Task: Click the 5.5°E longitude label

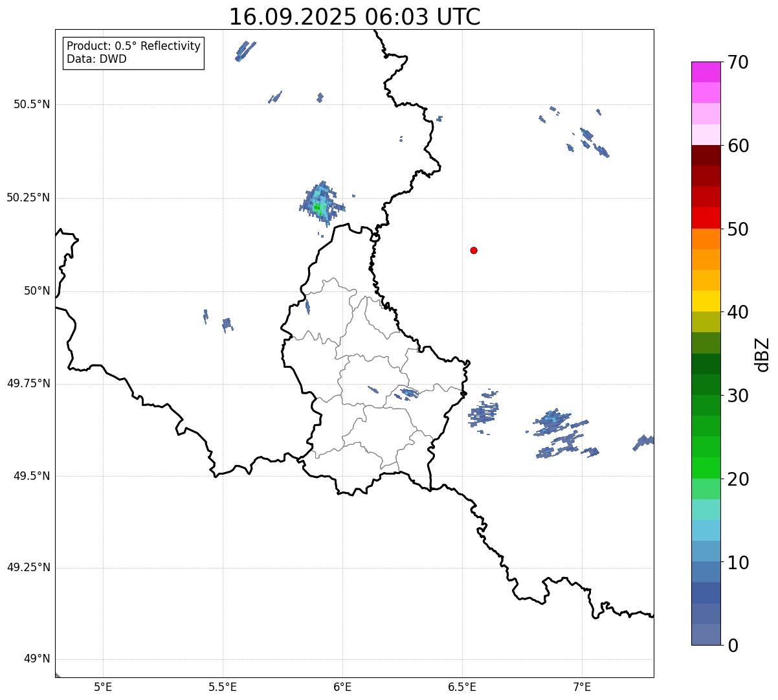Action: coord(223,686)
